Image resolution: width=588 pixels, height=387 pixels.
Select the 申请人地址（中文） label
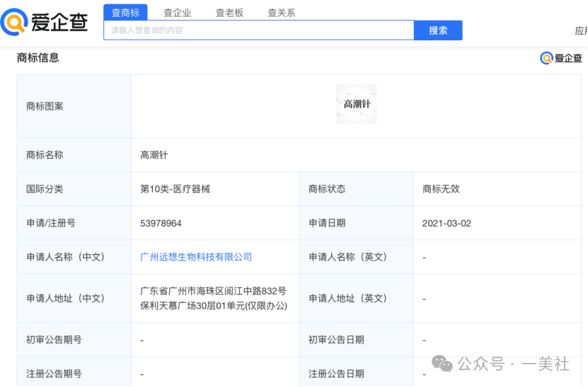click(x=66, y=299)
